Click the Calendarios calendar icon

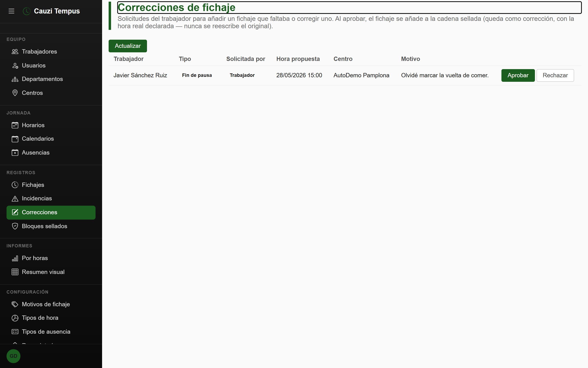15,139
